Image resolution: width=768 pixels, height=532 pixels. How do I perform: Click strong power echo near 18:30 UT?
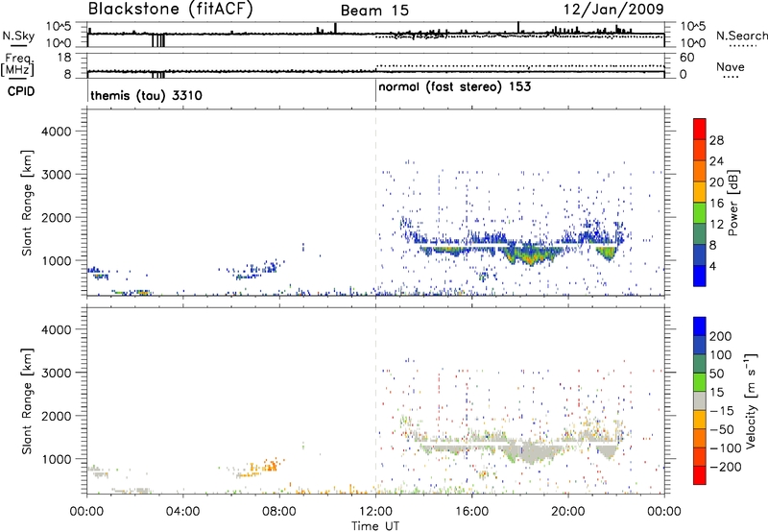pyautogui.click(x=532, y=255)
